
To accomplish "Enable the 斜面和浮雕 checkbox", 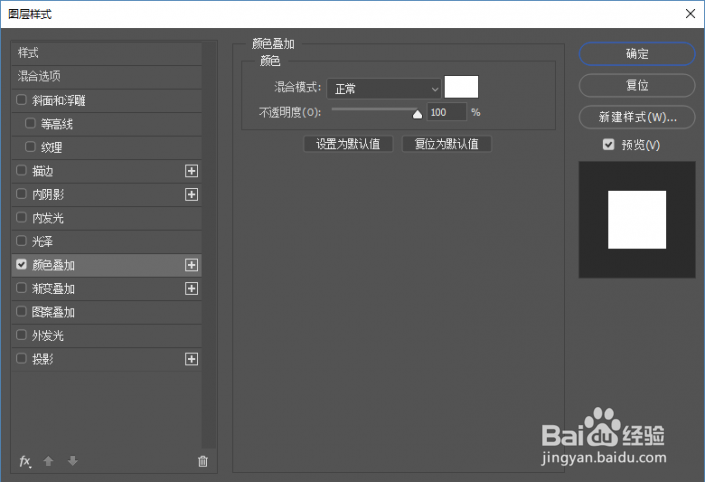I will tap(21, 99).
